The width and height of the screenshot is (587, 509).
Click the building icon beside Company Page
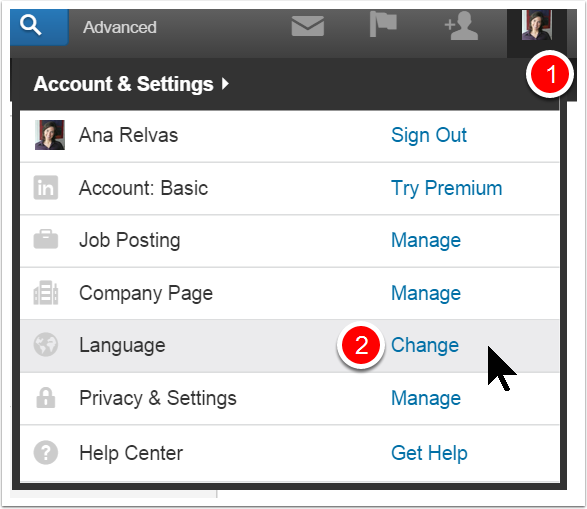click(46, 293)
